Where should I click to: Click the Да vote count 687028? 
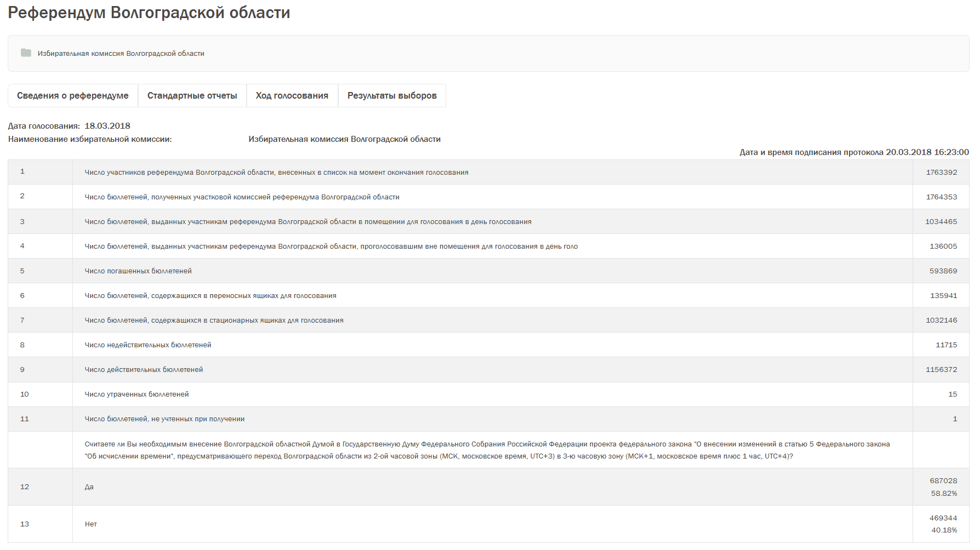tap(943, 481)
